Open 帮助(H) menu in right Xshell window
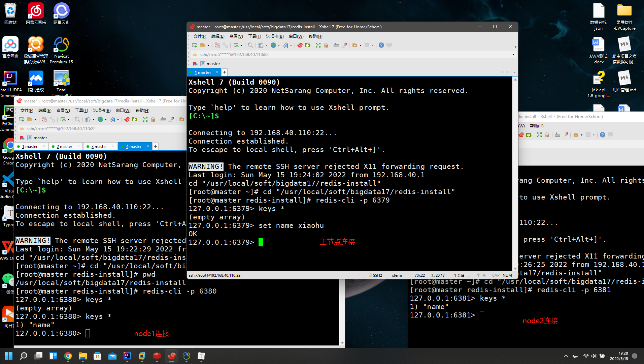 tap(537, 126)
